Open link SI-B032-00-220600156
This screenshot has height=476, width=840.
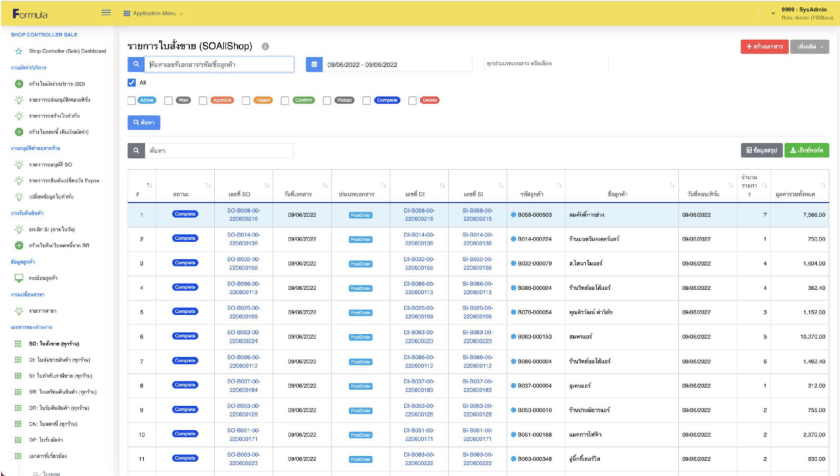tap(477, 263)
